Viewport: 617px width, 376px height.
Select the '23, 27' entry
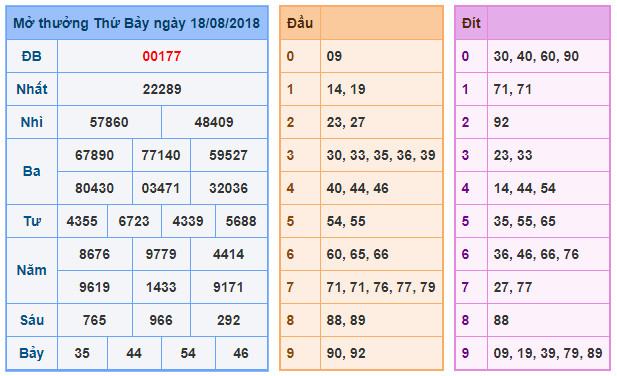346,122
